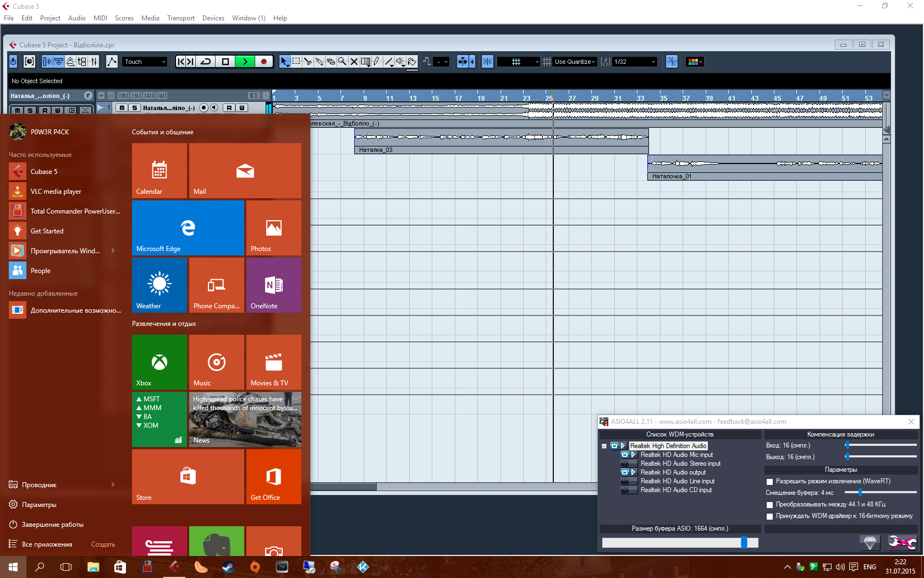Screen dimensions: 924x578
Task: Open the Mixer from toolbar
Action: click(x=94, y=62)
